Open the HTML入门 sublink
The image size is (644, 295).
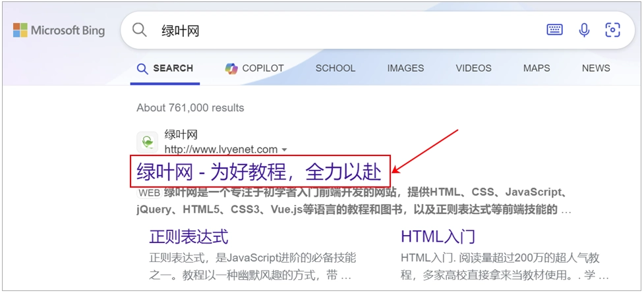tap(438, 237)
